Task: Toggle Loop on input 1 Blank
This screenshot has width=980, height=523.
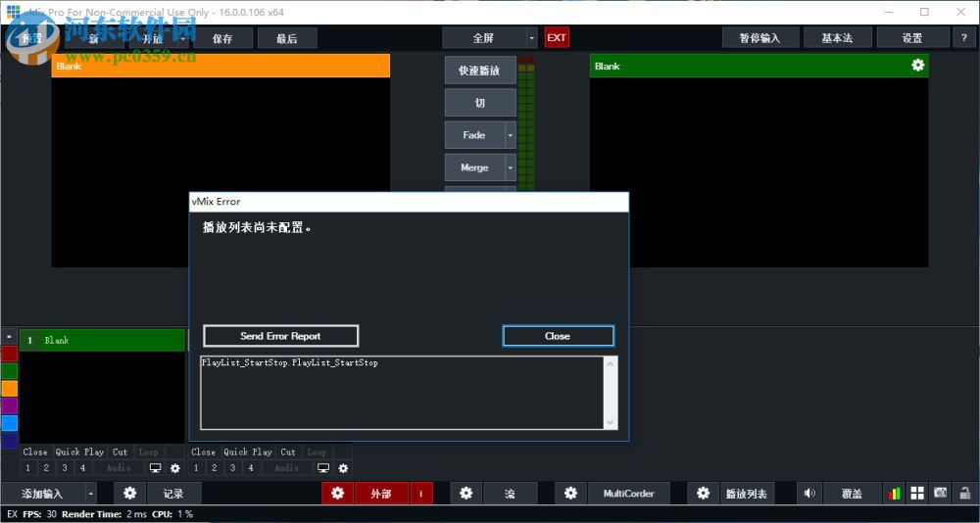Action: tap(148, 452)
